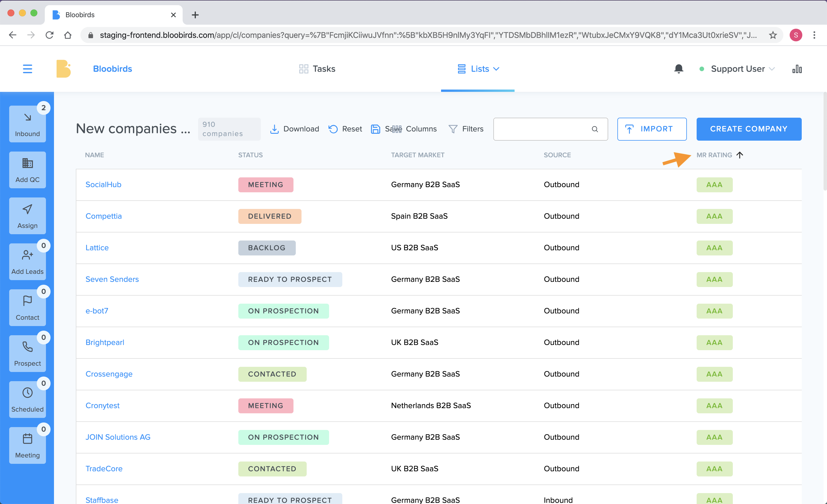Go to browser home page

(68, 35)
